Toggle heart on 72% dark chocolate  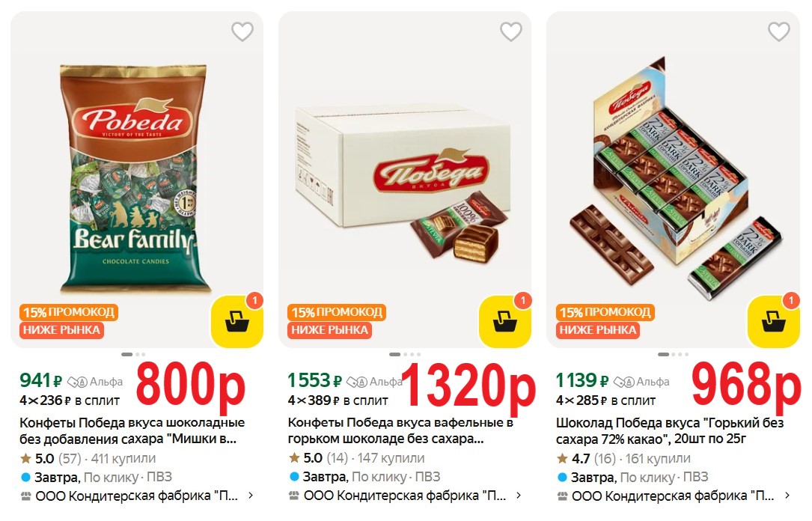(778, 31)
